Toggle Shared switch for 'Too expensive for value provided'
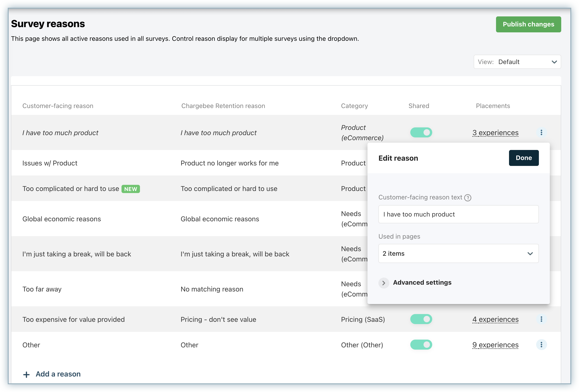The width and height of the screenshot is (579, 392). pyautogui.click(x=421, y=319)
